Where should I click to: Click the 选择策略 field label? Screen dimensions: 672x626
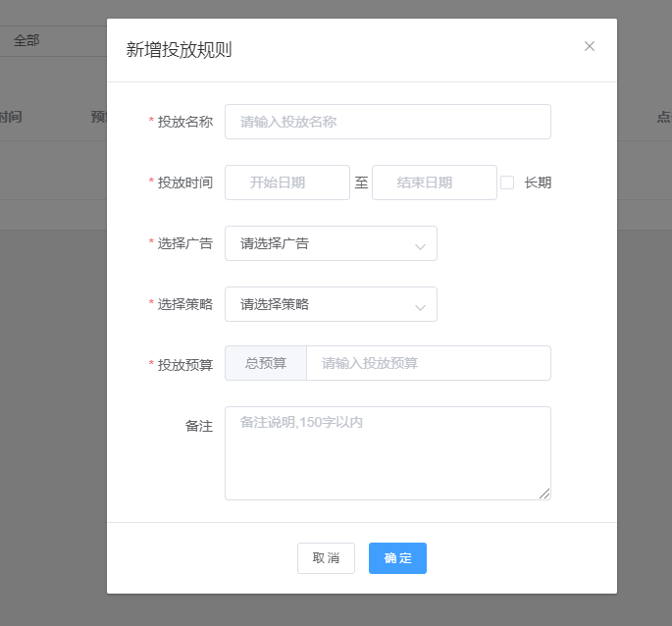185,304
